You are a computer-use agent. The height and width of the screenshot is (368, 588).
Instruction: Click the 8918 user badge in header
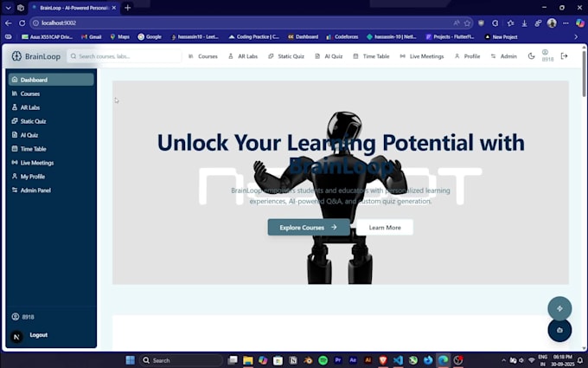coord(547,56)
